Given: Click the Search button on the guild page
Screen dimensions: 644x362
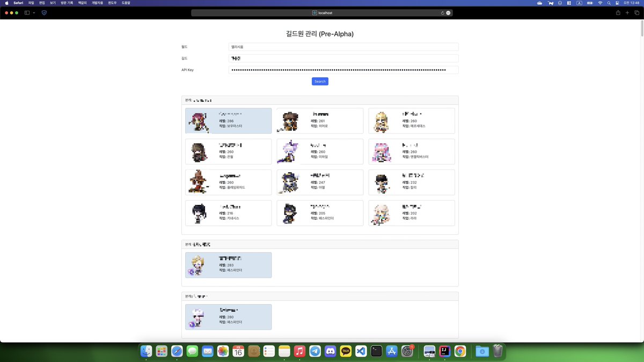Looking at the screenshot, I should [x=320, y=81].
